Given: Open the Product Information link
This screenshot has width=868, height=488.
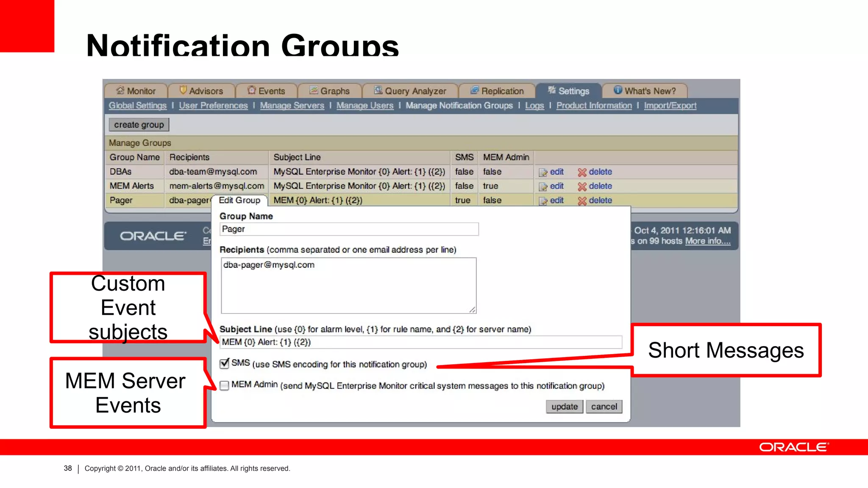Looking at the screenshot, I should pyautogui.click(x=594, y=105).
